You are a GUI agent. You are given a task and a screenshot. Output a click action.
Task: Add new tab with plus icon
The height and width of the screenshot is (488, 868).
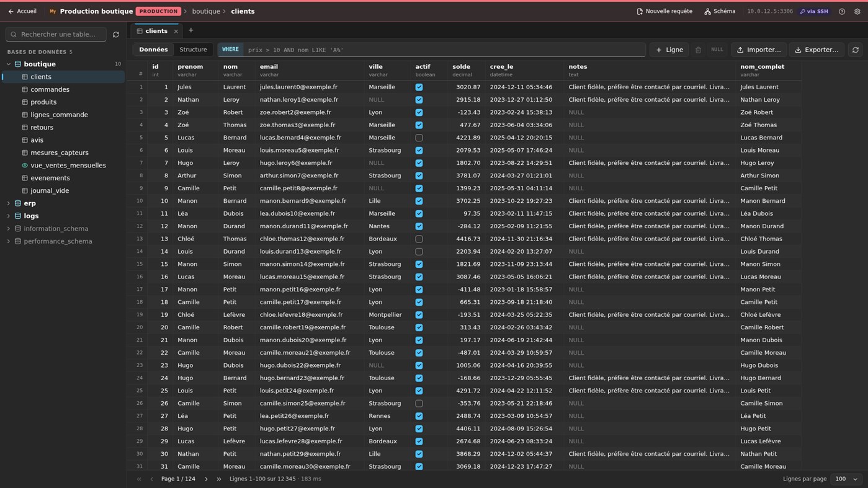coord(191,30)
